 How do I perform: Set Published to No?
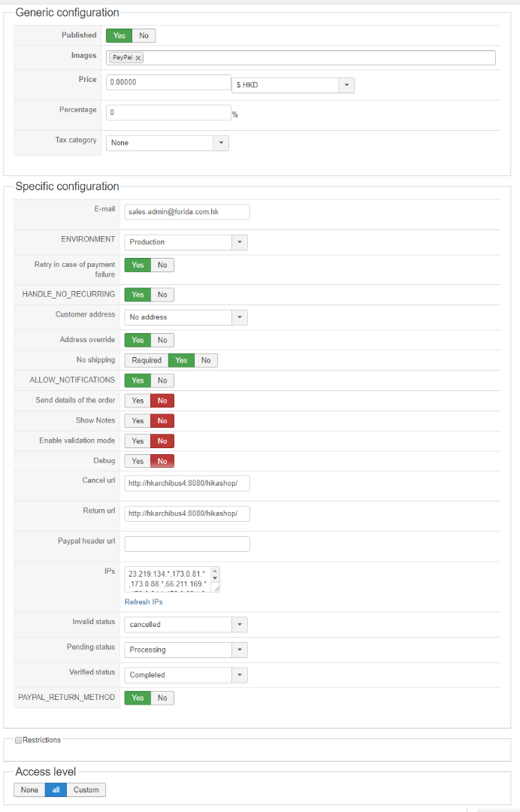tap(144, 35)
